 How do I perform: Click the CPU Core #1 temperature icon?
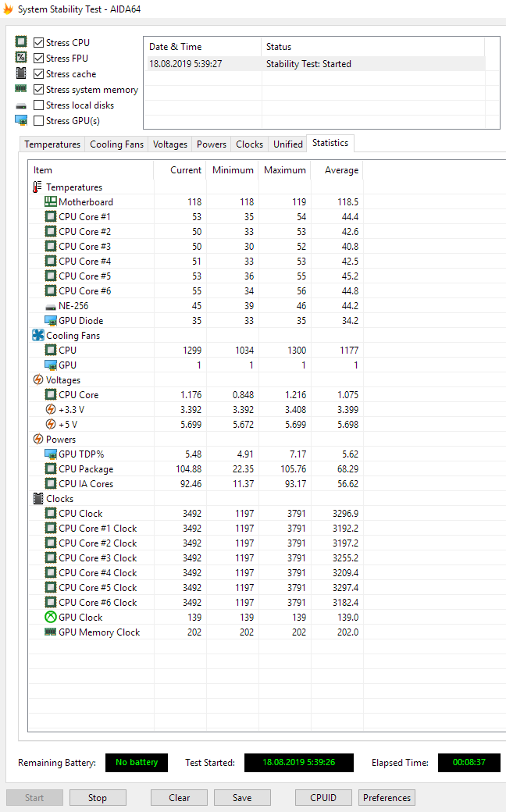(50, 216)
